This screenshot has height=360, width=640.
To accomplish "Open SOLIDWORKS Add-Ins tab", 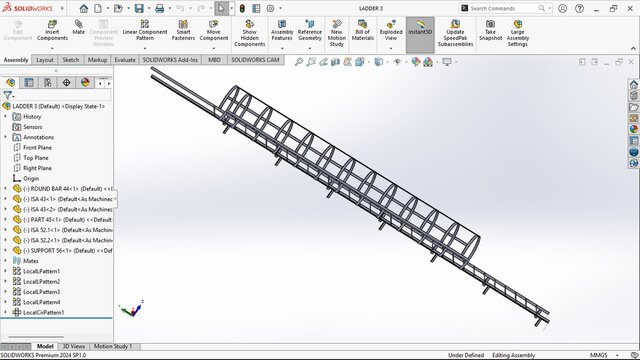I will 170,60.
